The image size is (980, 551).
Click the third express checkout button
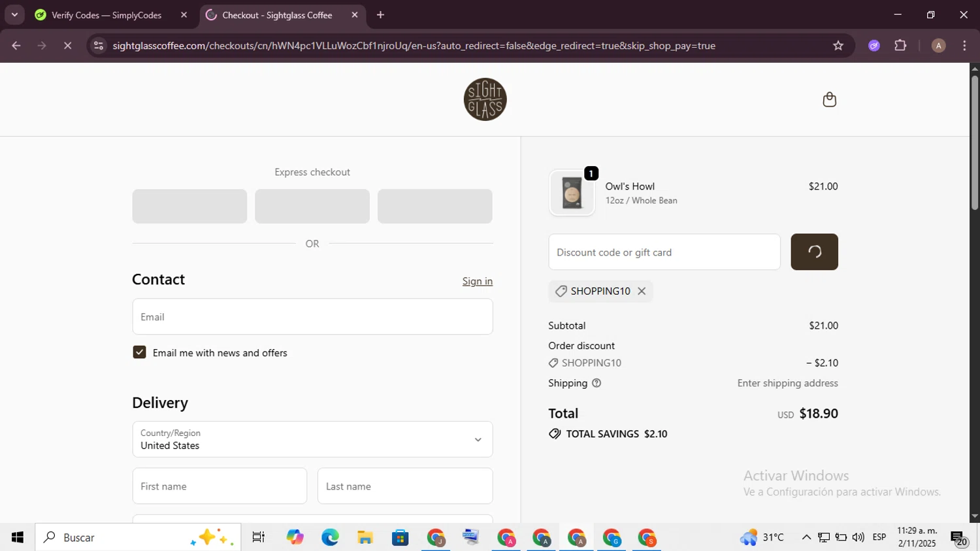pos(435,207)
